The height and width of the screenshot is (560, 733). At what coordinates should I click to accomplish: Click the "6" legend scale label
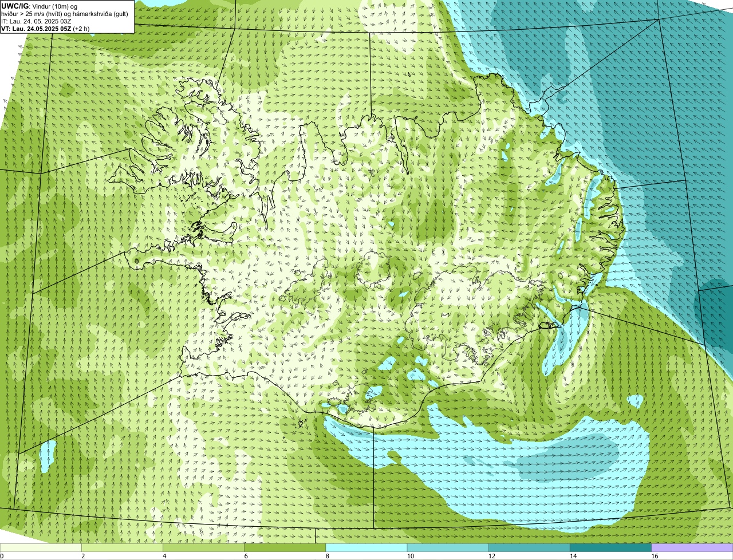[x=246, y=556]
